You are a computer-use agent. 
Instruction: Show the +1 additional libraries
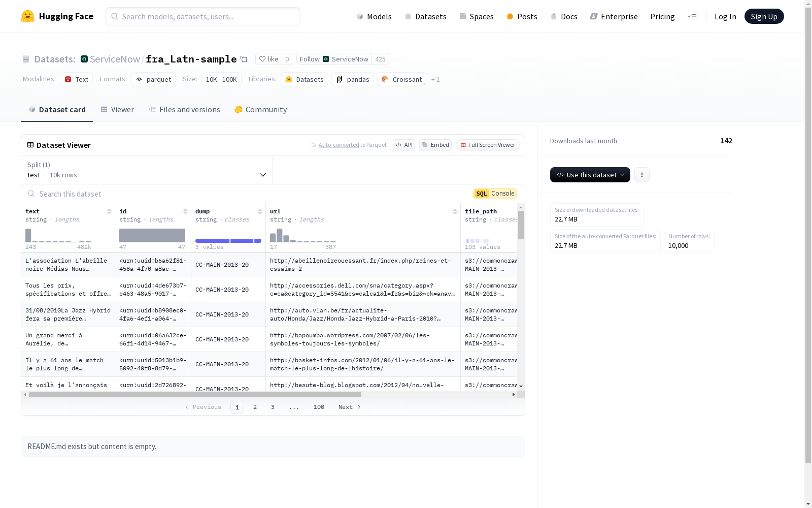coord(435,79)
